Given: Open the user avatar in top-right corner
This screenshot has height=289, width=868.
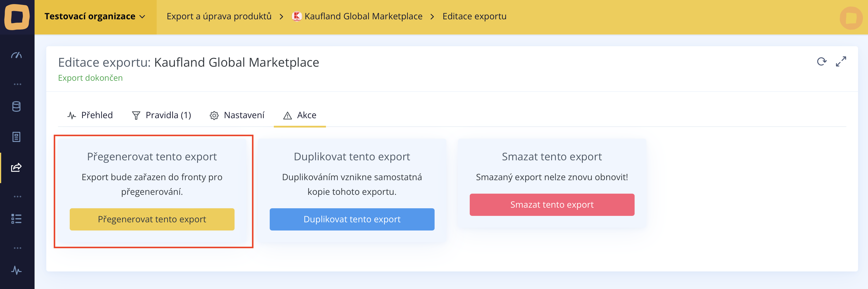Looking at the screenshot, I should [x=851, y=18].
